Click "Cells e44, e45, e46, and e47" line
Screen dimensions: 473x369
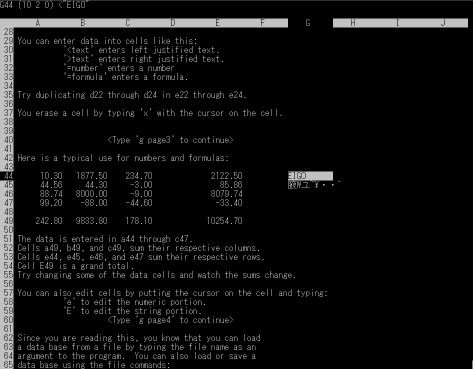(x=141, y=257)
